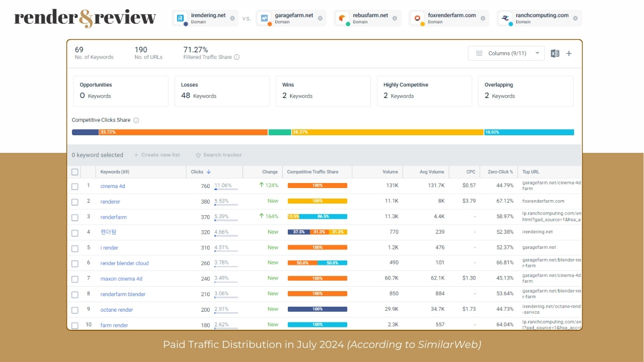The image size is (644, 362).
Task: Click cyan 18.02% clicks share segment
Action: click(x=529, y=132)
